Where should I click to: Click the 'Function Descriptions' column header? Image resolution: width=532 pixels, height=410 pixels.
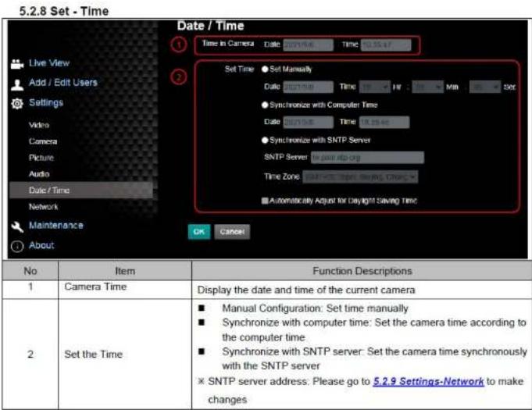point(362,271)
